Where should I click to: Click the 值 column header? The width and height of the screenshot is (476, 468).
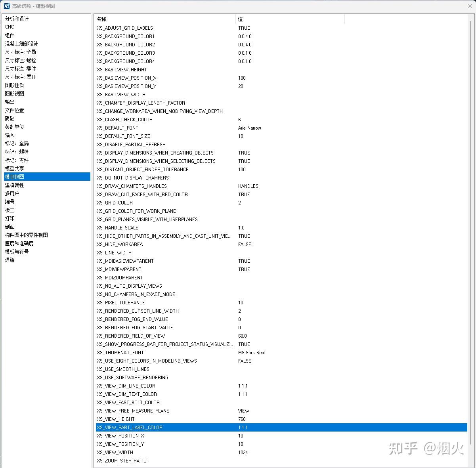(x=290, y=19)
